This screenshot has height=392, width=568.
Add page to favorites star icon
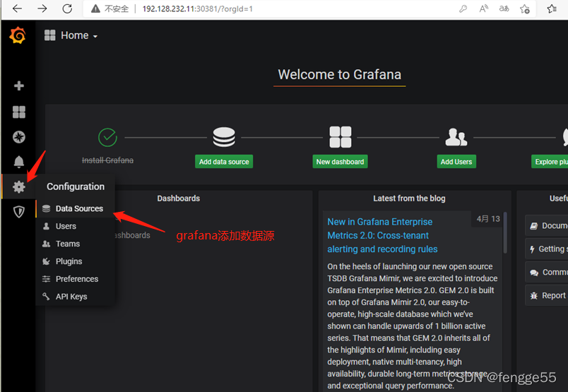pyautogui.click(x=524, y=8)
